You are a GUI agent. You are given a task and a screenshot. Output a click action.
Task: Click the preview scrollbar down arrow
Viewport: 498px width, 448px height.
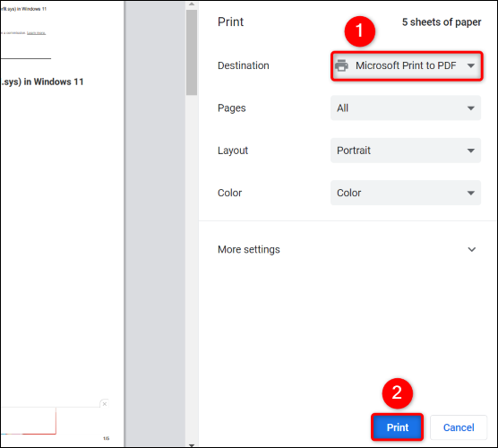click(x=192, y=445)
